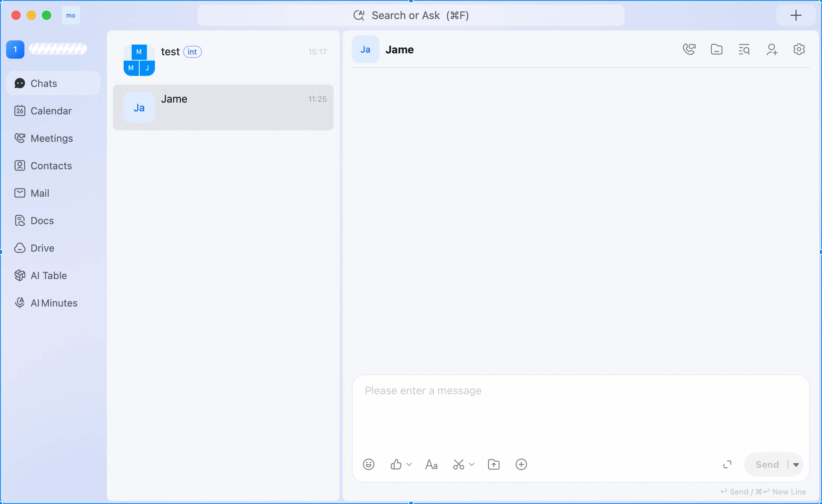Open the AI Minutes section

tap(53, 303)
